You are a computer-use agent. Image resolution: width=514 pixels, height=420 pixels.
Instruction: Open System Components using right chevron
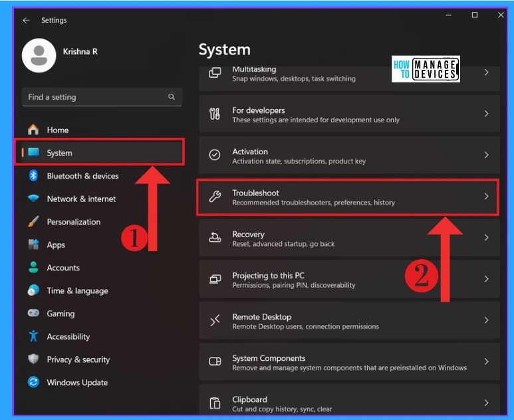(x=487, y=362)
